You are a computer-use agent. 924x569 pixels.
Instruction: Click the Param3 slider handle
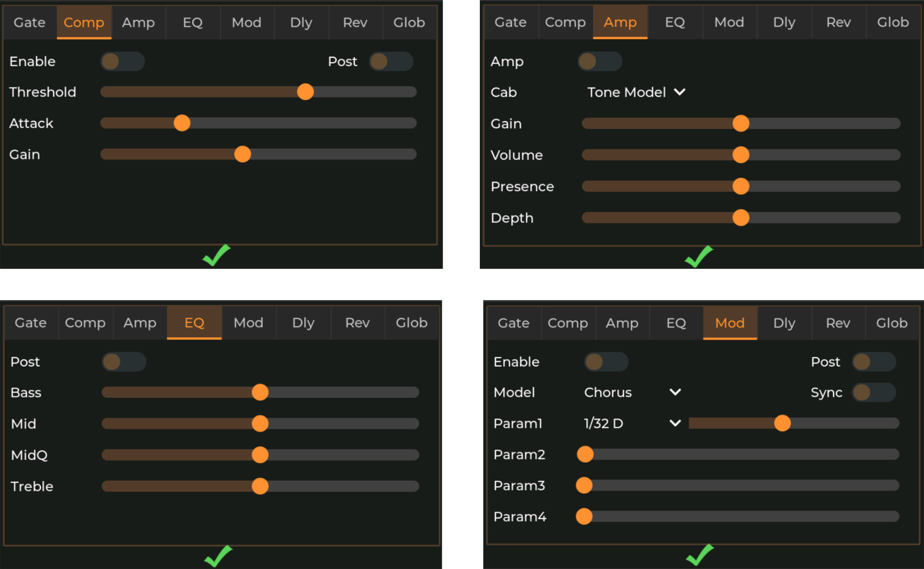coord(584,485)
